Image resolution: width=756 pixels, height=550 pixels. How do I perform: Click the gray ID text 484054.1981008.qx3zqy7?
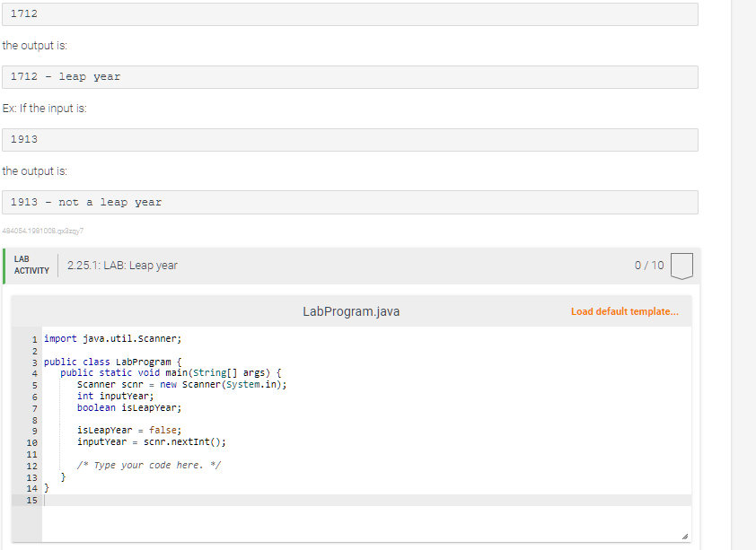click(x=42, y=231)
